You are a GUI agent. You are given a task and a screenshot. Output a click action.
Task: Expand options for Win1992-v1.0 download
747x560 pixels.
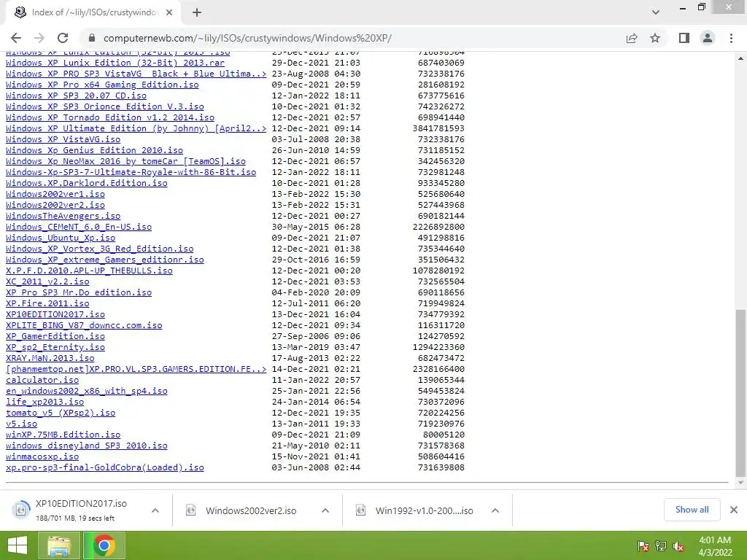coord(495,510)
